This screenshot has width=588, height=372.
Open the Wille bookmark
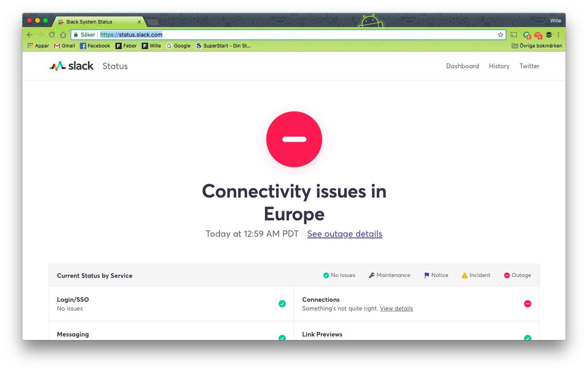click(x=152, y=46)
